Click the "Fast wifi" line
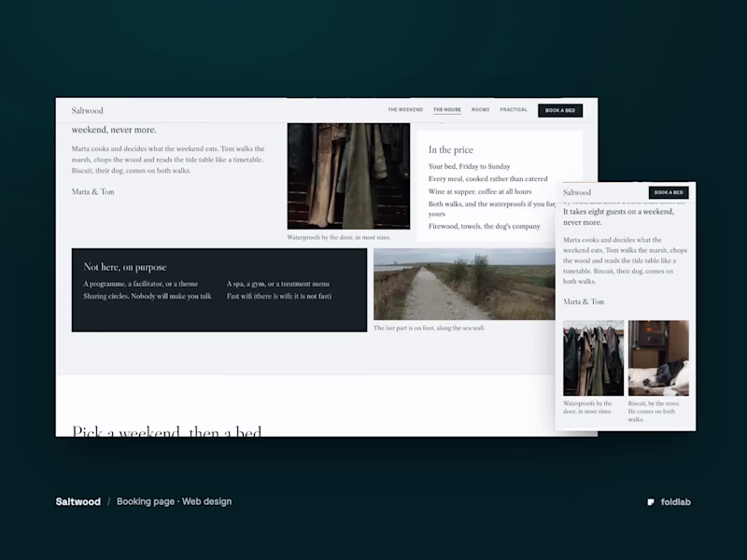747x560 pixels. pyautogui.click(x=278, y=296)
